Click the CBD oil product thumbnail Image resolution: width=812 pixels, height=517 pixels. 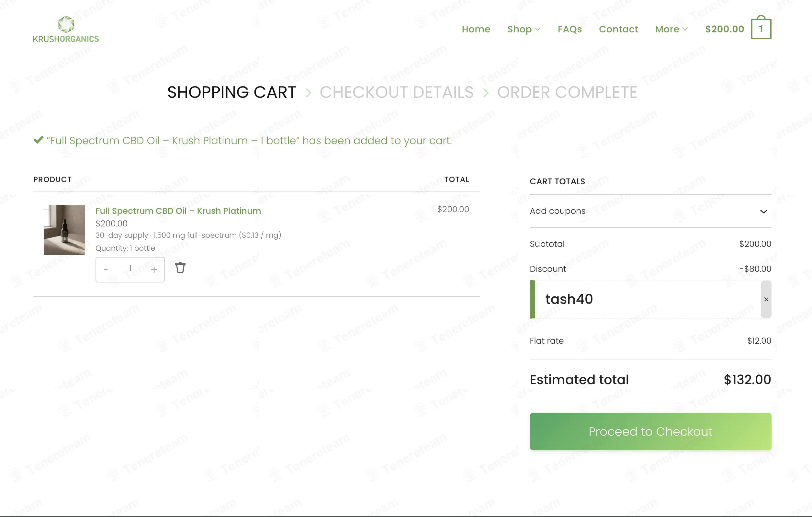(x=64, y=230)
